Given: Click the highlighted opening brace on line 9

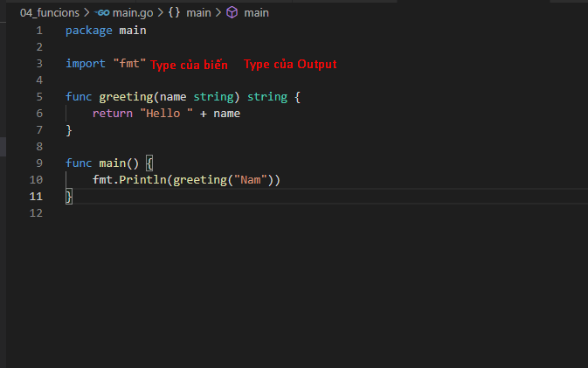Looking at the screenshot, I should (149, 163).
